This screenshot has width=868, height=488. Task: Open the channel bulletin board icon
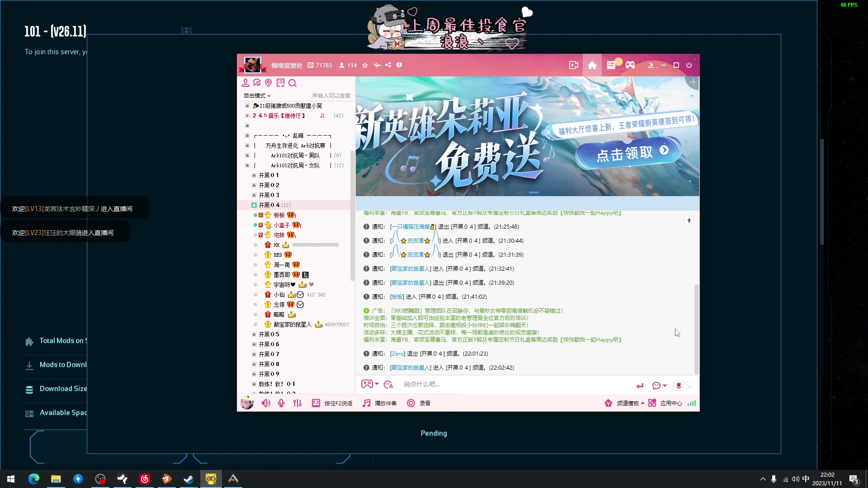(x=280, y=83)
